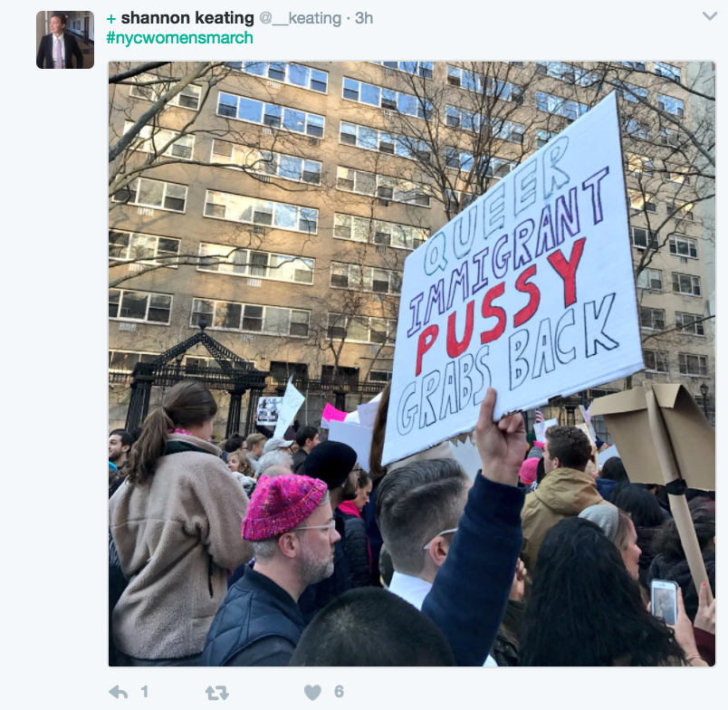Image resolution: width=728 pixels, height=710 pixels.
Task: Click the reply arrow icon
Action: point(119,693)
